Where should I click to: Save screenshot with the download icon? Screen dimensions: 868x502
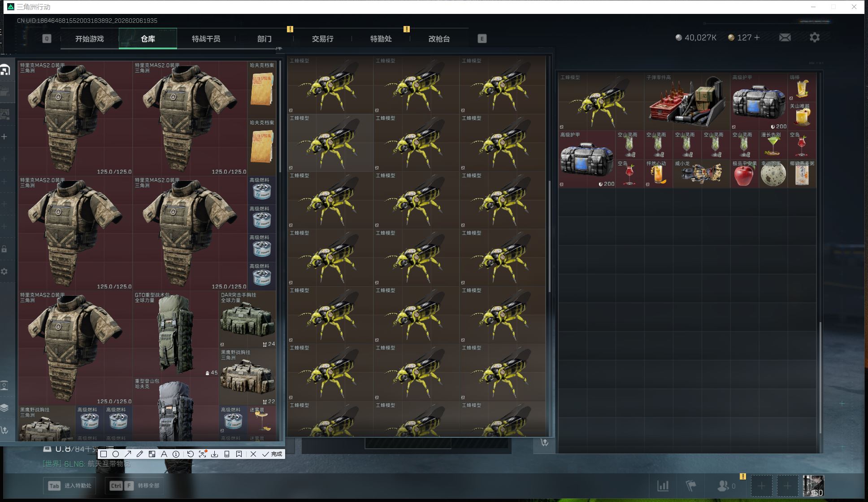[215, 454]
